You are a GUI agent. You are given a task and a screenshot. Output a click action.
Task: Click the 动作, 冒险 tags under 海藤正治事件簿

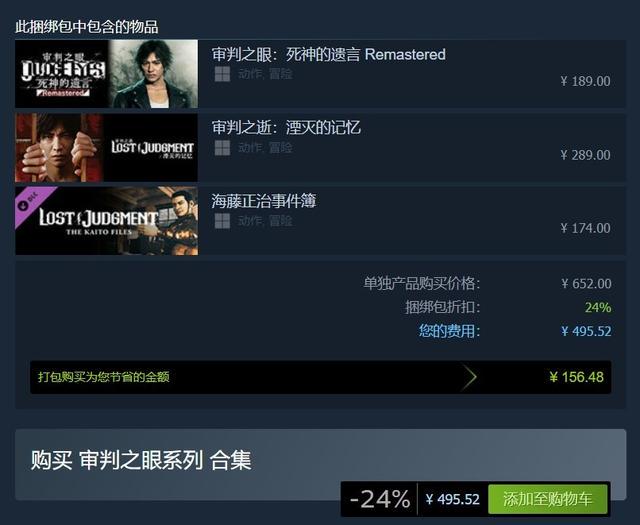click(265, 221)
